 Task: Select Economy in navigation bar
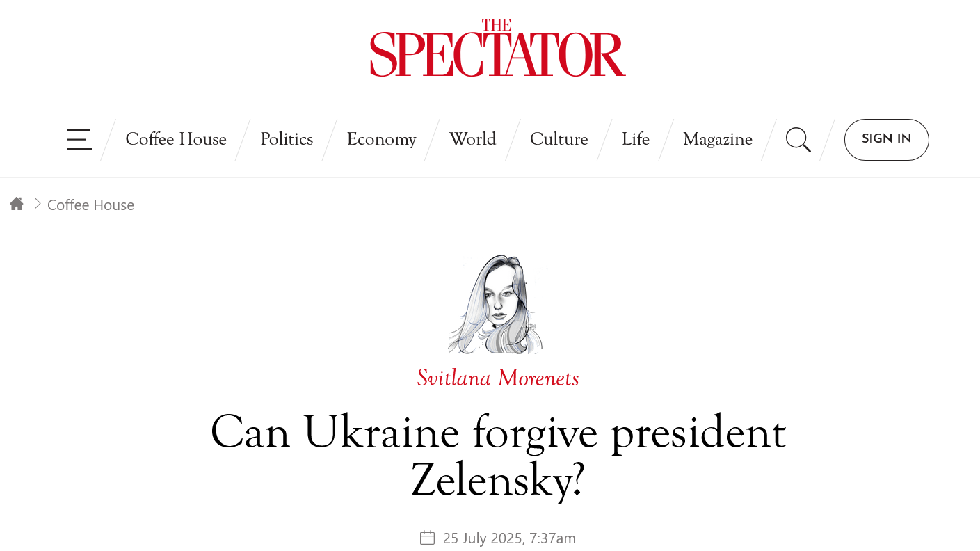tap(381, 139)
